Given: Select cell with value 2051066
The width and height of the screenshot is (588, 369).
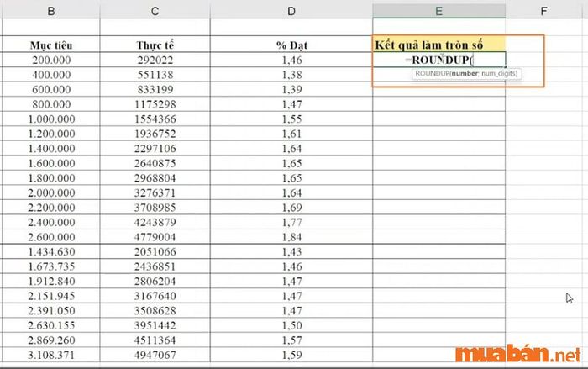Looking at the screenshot, I should click(x=155, y=252).
